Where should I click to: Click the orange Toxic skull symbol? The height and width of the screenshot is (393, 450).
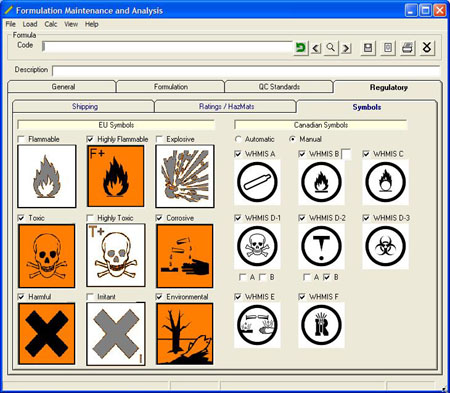pyautogui.click(x=47, y=256)
